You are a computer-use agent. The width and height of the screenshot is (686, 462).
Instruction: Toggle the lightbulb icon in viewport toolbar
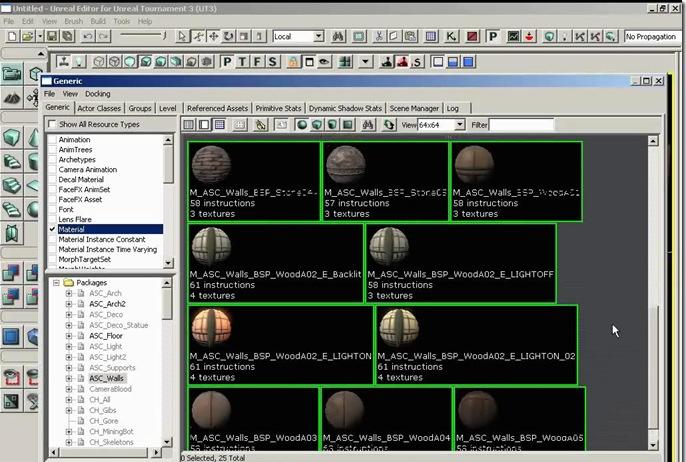click(79, 62)
